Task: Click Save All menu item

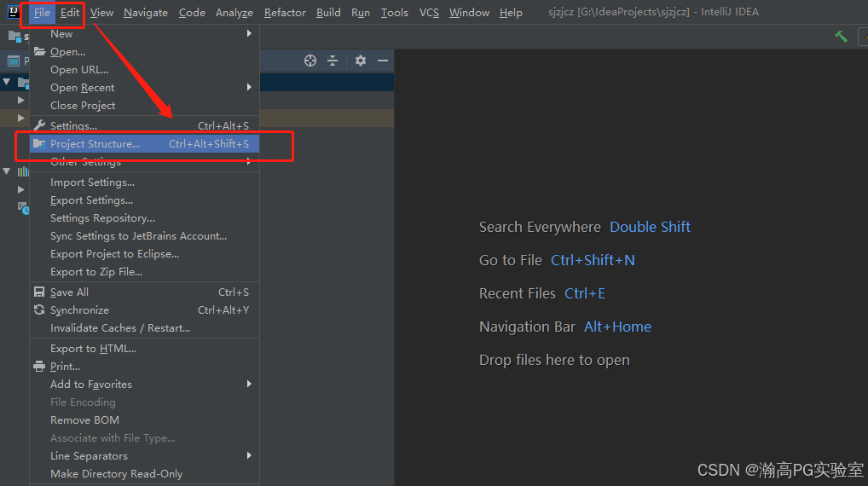Action: click(144, 292)
